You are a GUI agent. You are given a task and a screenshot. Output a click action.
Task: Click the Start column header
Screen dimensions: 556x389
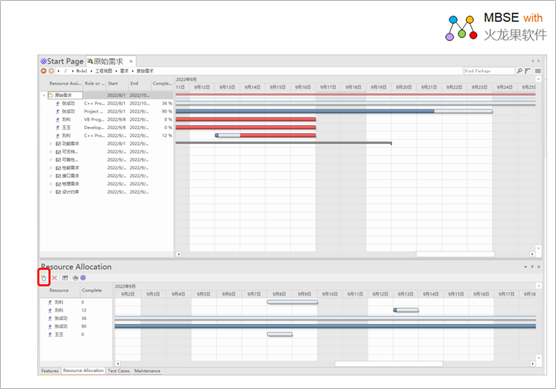113,83
